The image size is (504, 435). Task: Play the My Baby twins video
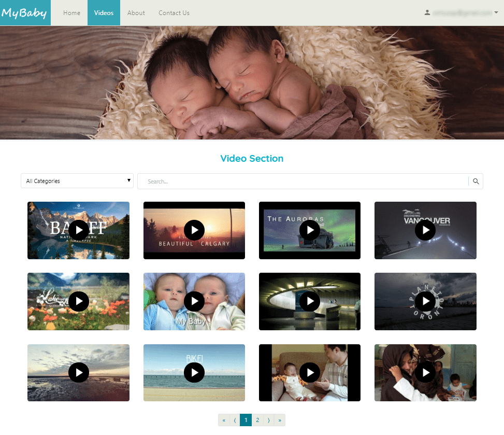[x=194, y=301]
